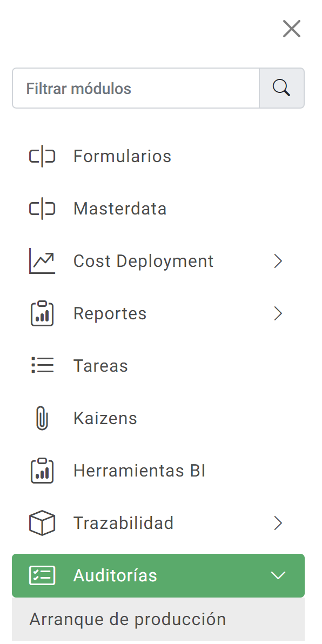Image resolution: width=322 pixels, height=644 pixels.
Task: Click the Herramientas BI clipboard icon
Action: (42, 471)
